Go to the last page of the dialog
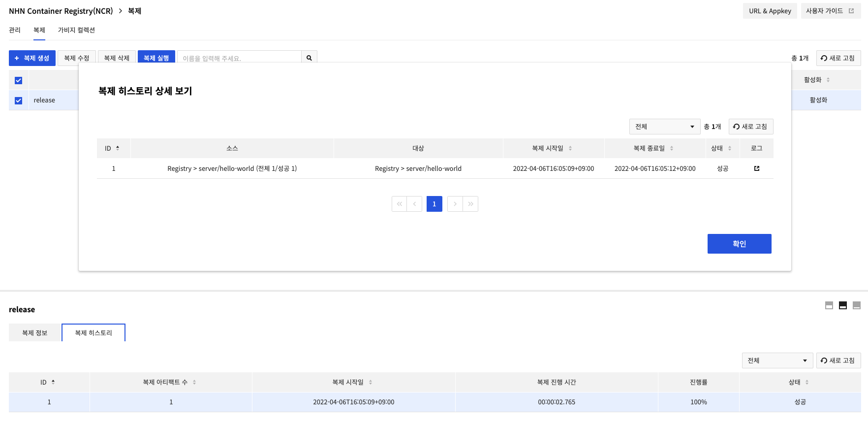Viewport: 868px width, 426px height. (470, 204)
